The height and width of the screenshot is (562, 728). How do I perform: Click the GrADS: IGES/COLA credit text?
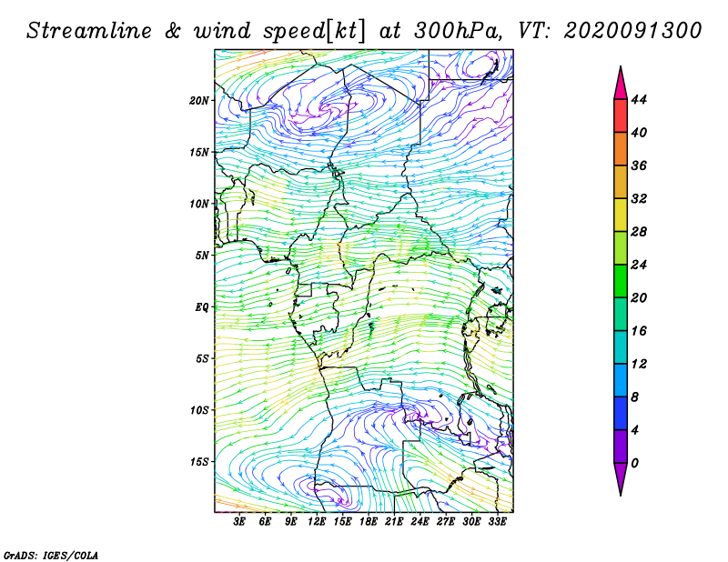[51, 555]
